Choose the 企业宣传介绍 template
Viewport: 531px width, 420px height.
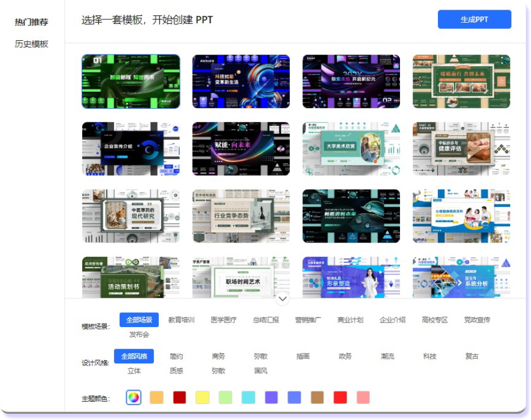tap(131, 149)
